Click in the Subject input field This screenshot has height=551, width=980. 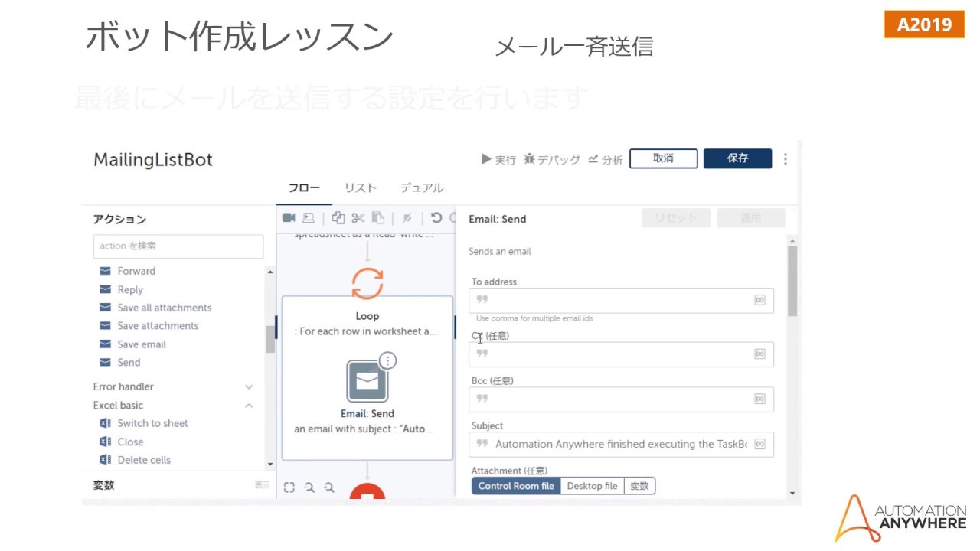621,444
